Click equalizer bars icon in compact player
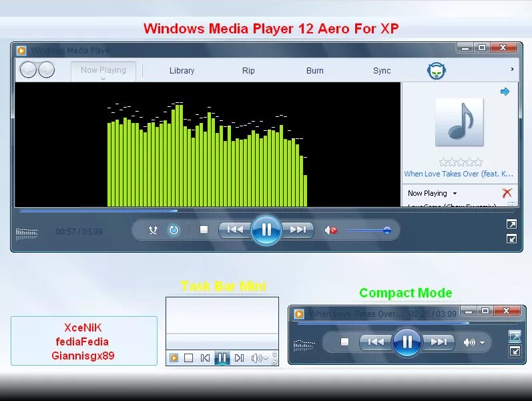The image size is (532, 401). click(x=304, y=345)
